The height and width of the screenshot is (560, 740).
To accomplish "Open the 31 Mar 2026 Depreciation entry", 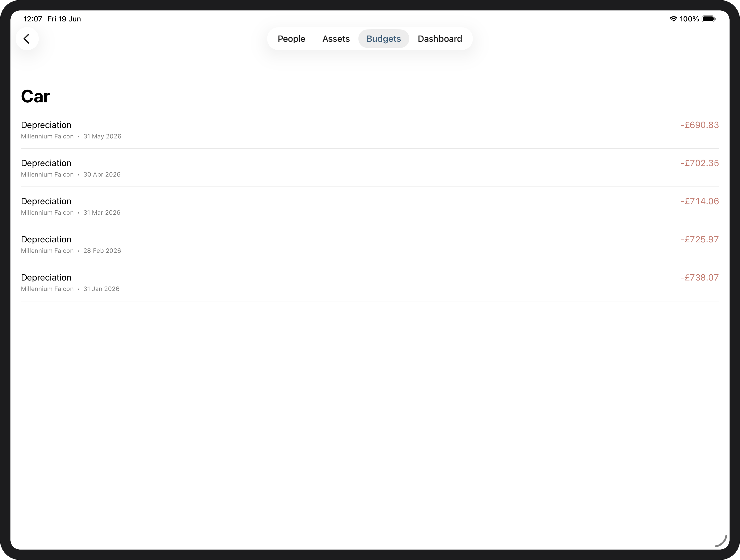I will (x=370, y=206).
